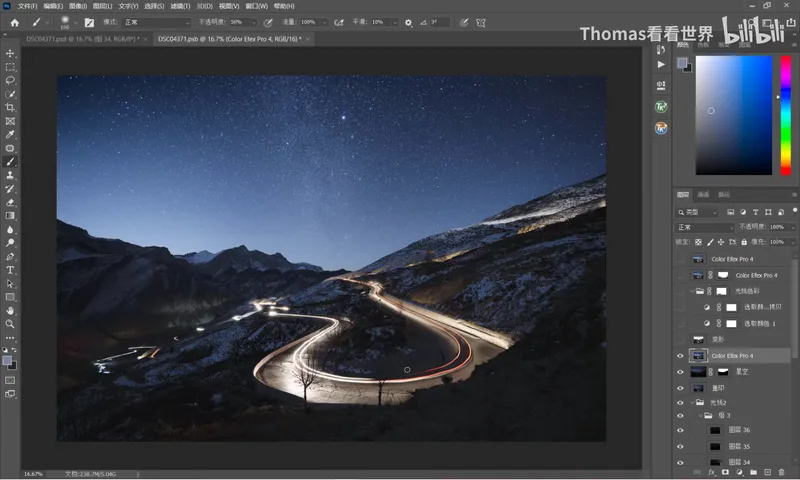Enable airbrush-style build-up icon
The width and height of the screenshot is (800, 480).
[x=339, y=22]
